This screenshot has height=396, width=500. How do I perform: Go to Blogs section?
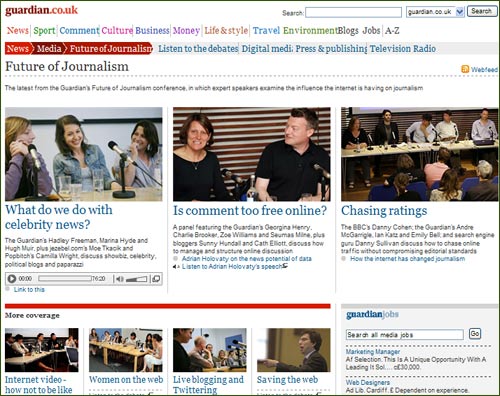pos(348,31)
